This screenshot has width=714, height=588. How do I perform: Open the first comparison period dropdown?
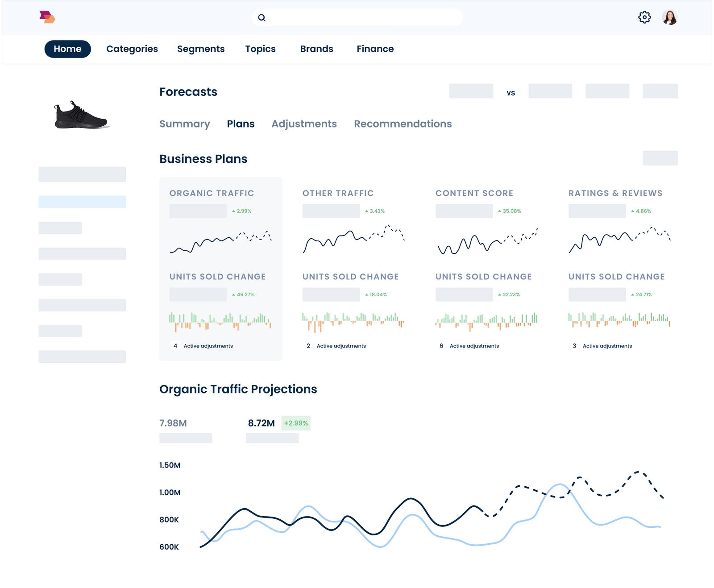[x=471, y=91]
